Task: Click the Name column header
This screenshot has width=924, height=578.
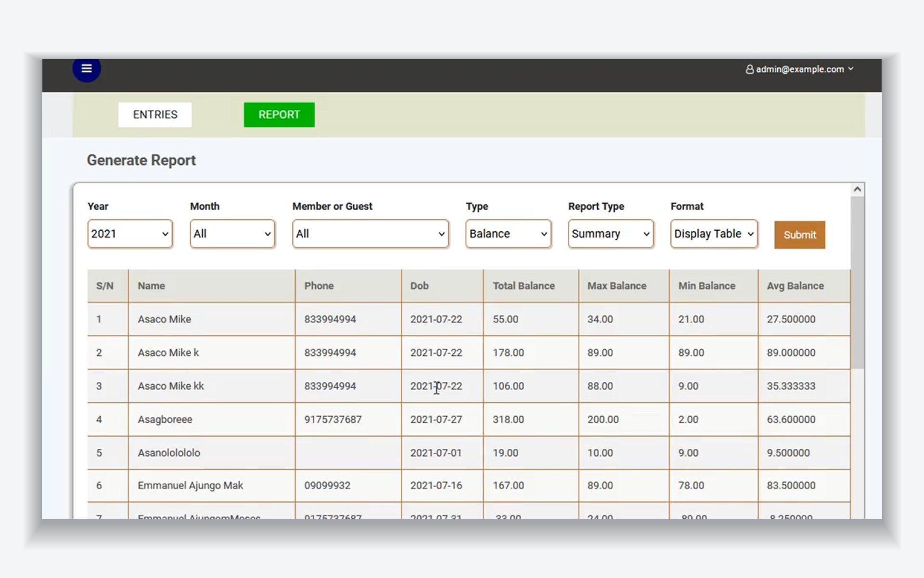Action: [x=212, y=286]
